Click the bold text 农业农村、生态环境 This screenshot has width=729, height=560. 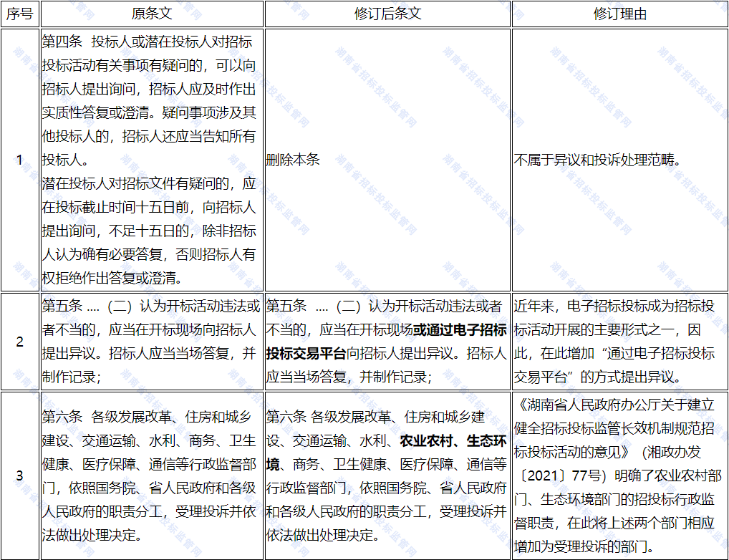(453, 440)
